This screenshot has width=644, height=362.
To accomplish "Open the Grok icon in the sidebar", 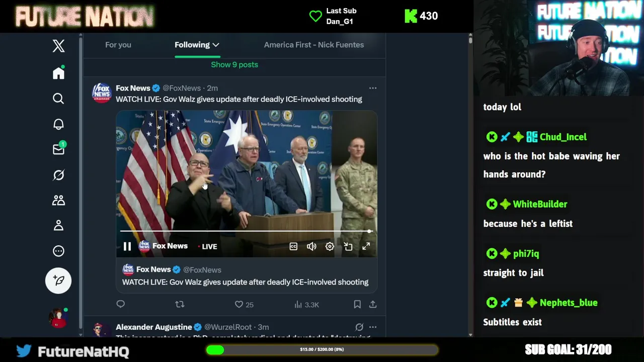I will click(x=58, y=175).
